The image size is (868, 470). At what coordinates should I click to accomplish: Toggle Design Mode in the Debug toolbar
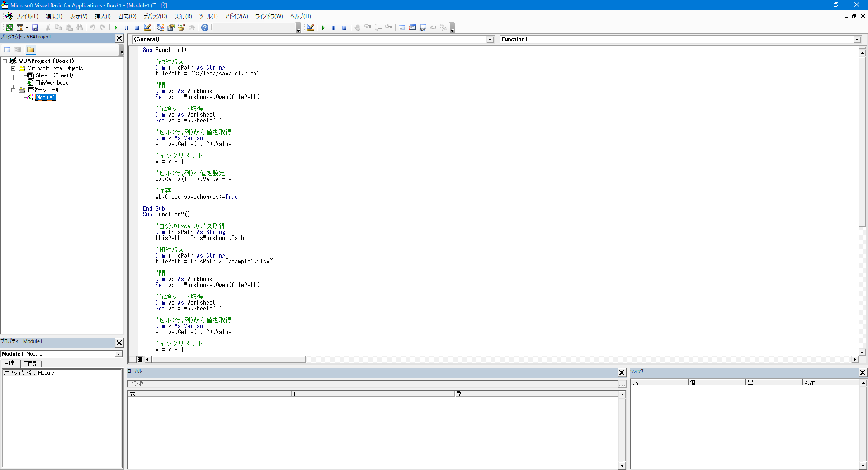coord(311,28)
